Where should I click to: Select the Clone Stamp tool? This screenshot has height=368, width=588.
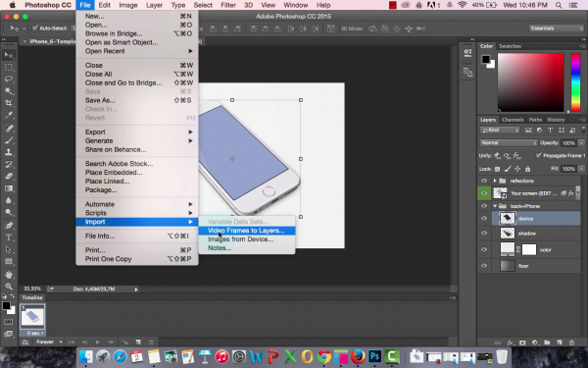click(9, 152)
